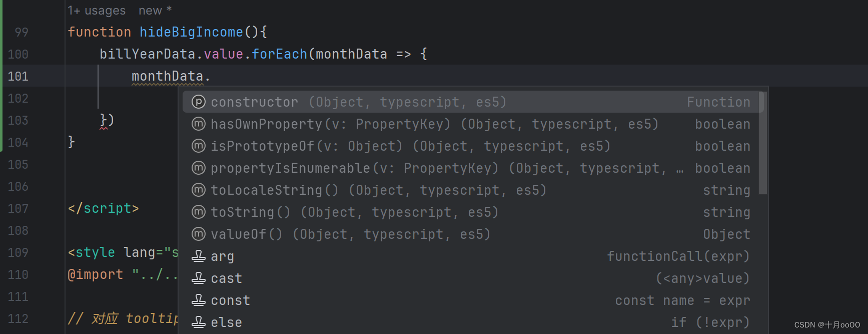Click the property icon beside constructor
868x334 pixels.
tap(199, 102)
